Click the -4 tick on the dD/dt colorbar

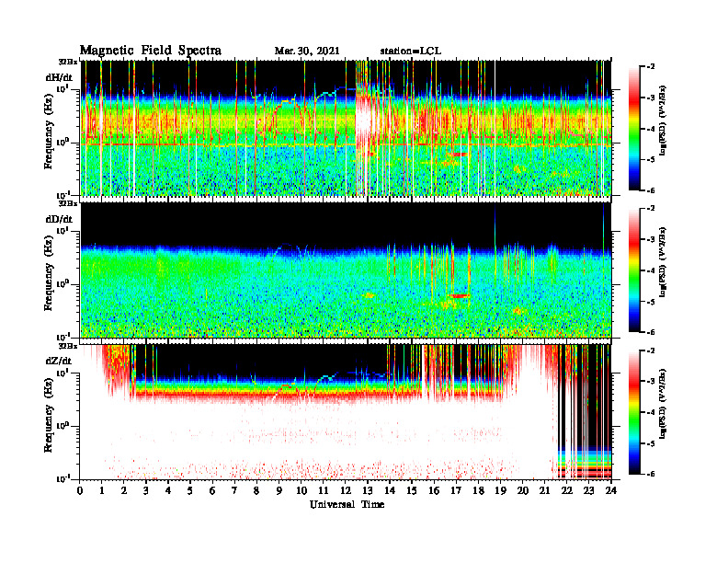pos(650,270)
